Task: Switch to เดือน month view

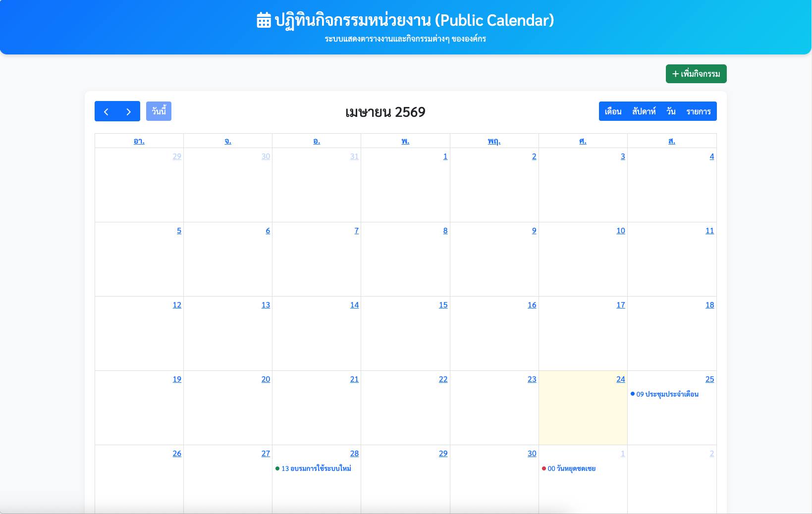Action: point(613,111)
